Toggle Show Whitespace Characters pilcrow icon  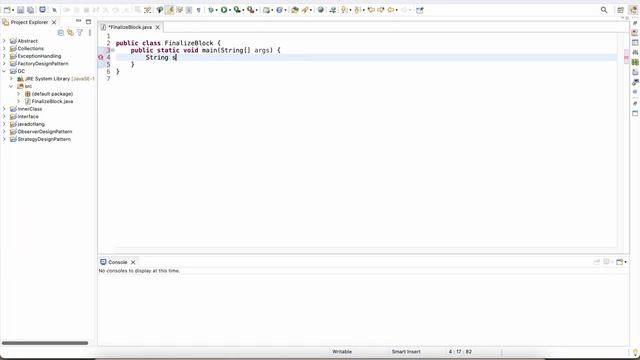click(x=199, y=10)
